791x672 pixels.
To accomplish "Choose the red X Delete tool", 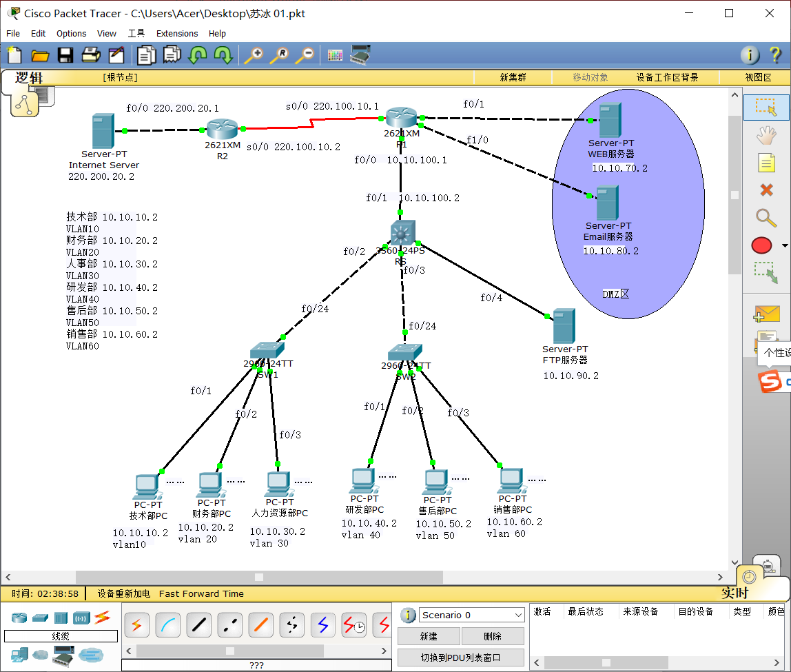I will tap(766, 190).
